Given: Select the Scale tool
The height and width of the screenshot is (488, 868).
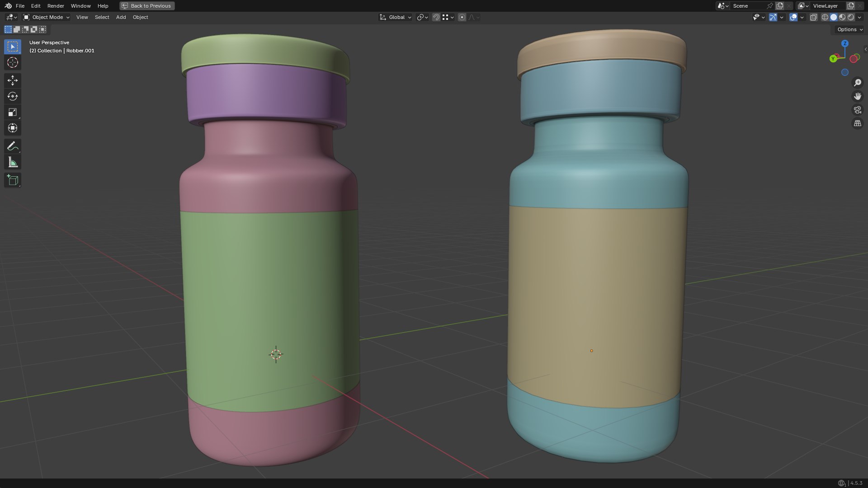Looking at the screenshot, I should click(13, 112).
